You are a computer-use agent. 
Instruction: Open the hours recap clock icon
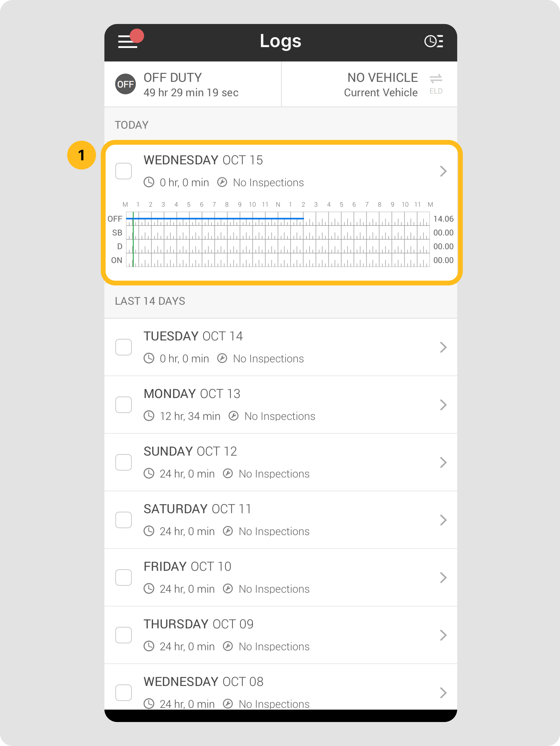(433, 41)
